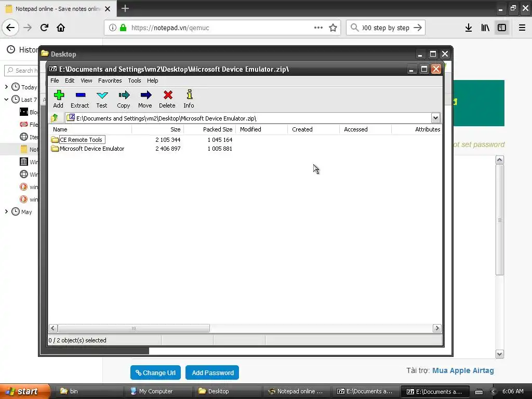Image resolution: width=532 pixels, height=399 pixels.
Task: Submit search with arrow in search box
Action: (x=418, y=28)
